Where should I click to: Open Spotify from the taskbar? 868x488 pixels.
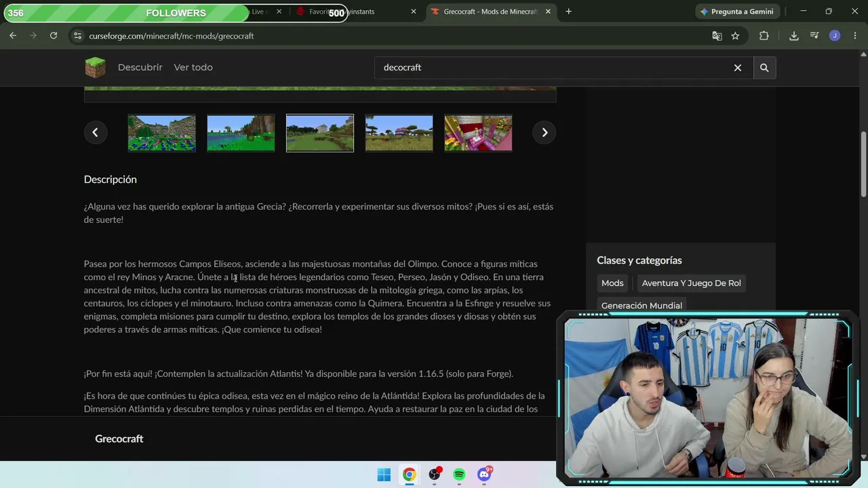[459, 474]
